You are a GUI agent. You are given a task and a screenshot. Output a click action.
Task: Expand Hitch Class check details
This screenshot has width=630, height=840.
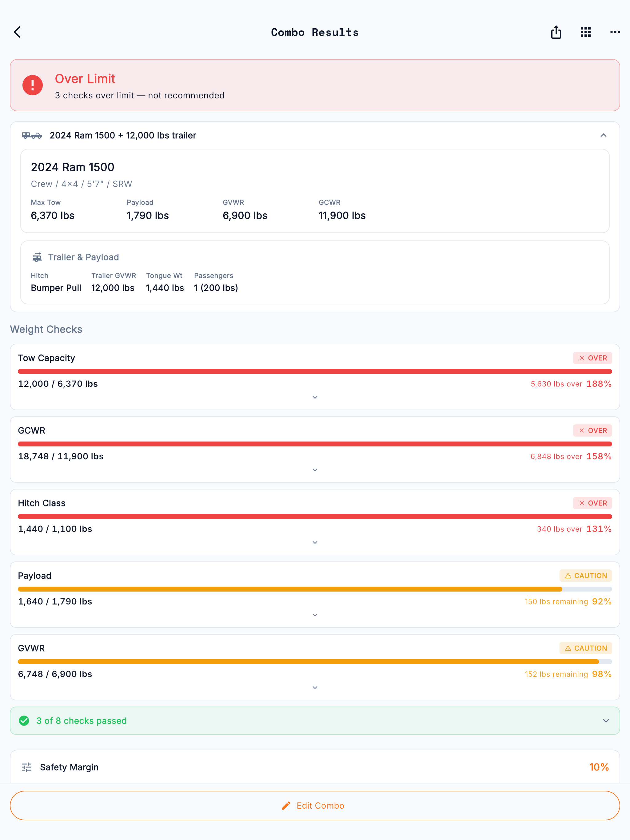pos(315,542)
